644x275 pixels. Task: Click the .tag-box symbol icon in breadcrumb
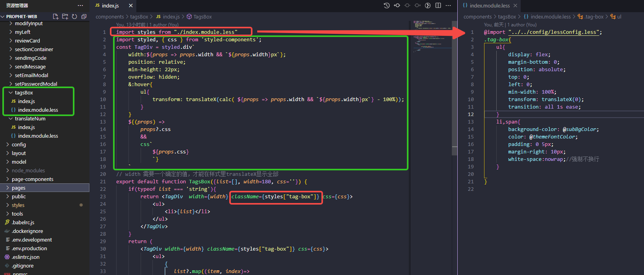[580, 17]
